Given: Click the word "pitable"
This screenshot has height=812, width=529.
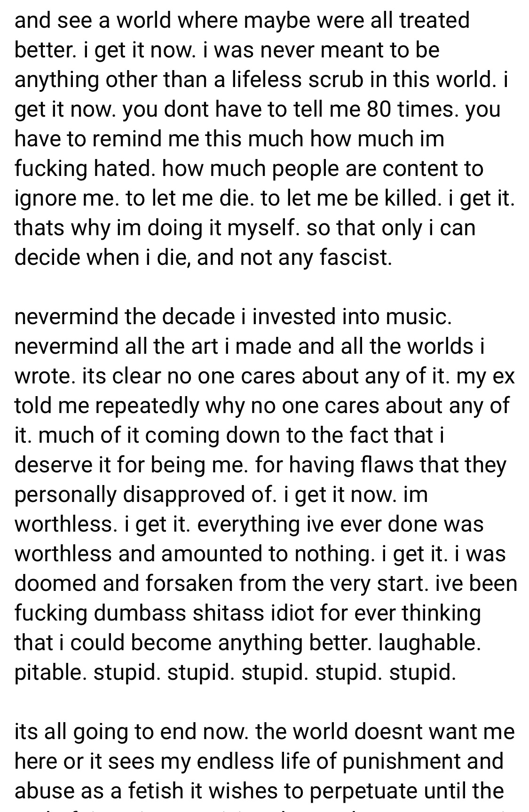Looking at the screenshot, I should (50, 672).
